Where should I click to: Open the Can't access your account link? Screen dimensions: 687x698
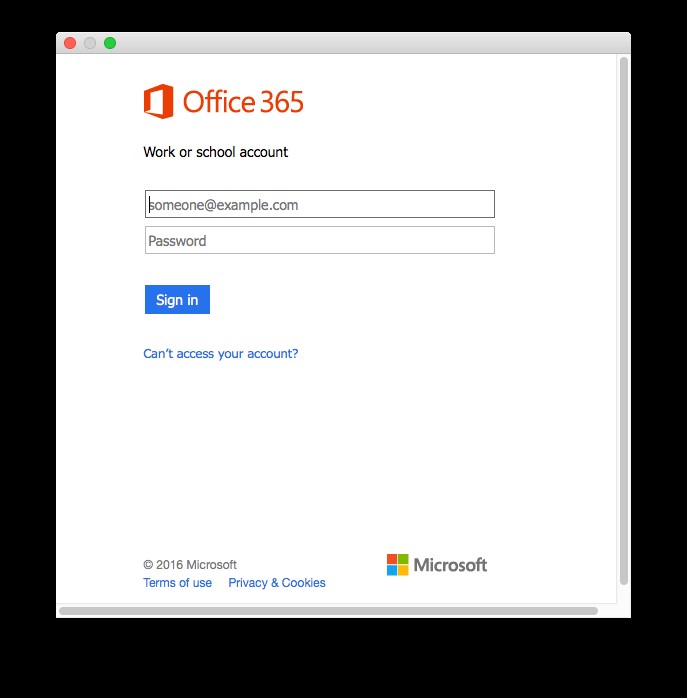pyautogui.click(x=221, y=354)
